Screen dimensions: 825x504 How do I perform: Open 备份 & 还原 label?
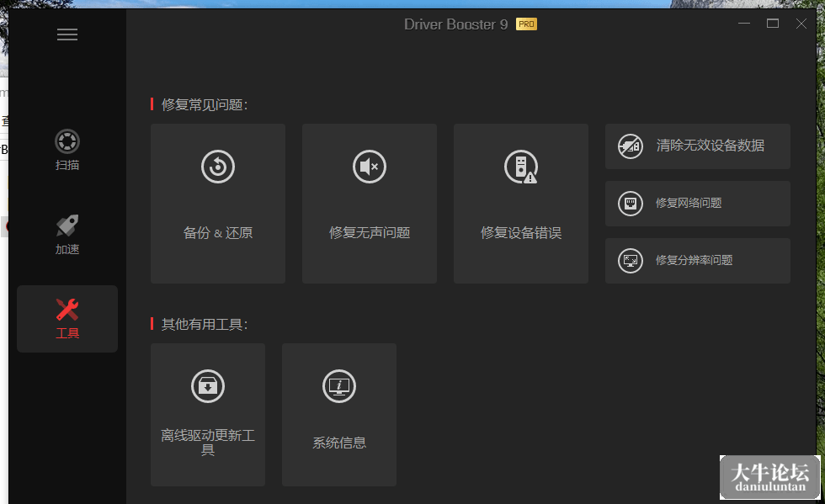tap(218, 232)
